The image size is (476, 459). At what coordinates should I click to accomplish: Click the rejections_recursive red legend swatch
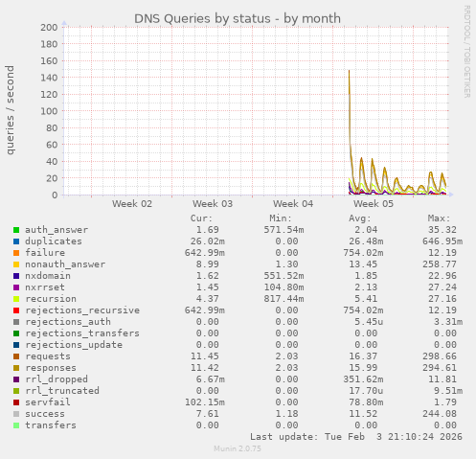[x=16, y=310]
